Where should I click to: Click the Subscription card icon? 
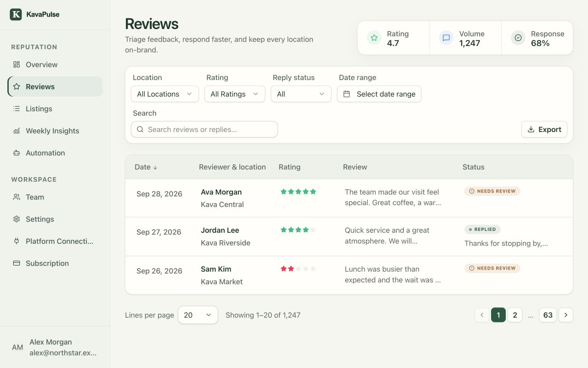pos(17,263)
